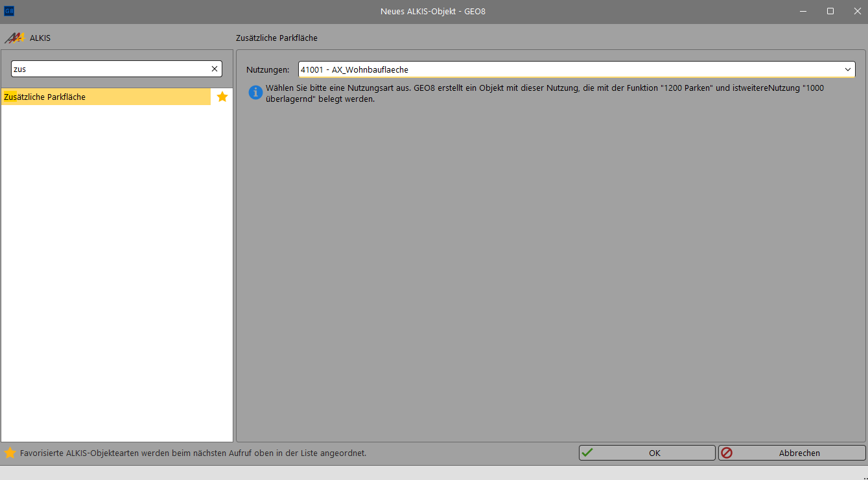Image resolution: width=868 pixels, height=480 pixels.
Task: Click the search input containing 'zus'
Action: [x=117, y=69]
